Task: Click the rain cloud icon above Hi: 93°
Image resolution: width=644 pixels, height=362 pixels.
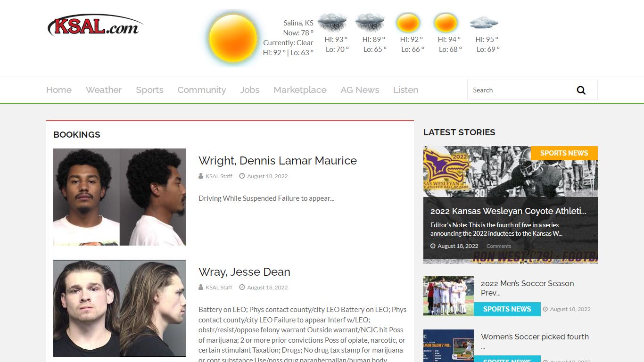Action: tap(332, 22)
